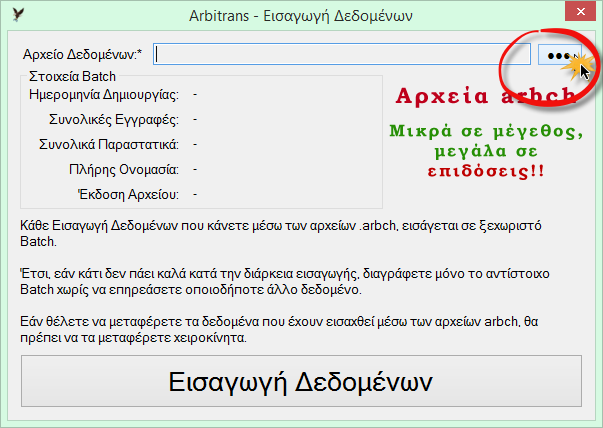Image resolution: width=603 pixels, height=428 pixels.
Task: Click the paragraph starting Έτσι, εάν κάτι
Action: coord(285,281)
